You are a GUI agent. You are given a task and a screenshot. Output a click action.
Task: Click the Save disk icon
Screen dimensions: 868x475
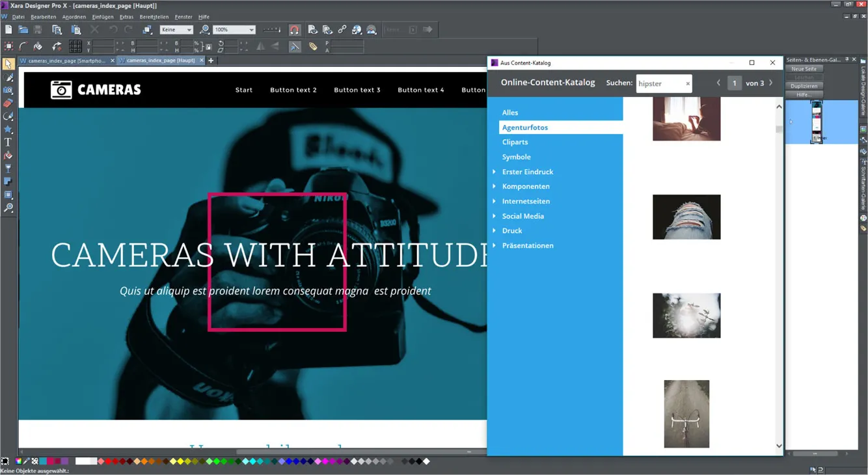38,29
